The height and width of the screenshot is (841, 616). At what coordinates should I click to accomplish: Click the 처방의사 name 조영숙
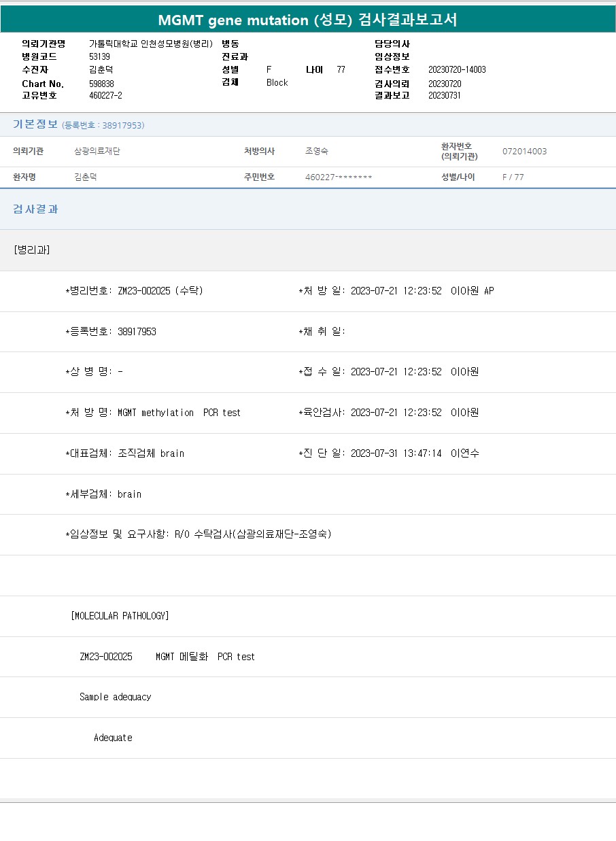[317, 151]
